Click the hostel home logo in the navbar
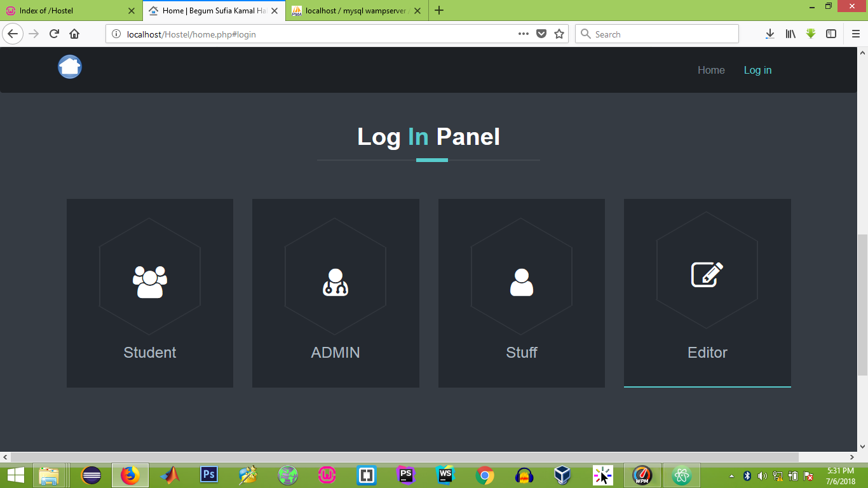Screen dimensions: 868x488 coord(69,66)
